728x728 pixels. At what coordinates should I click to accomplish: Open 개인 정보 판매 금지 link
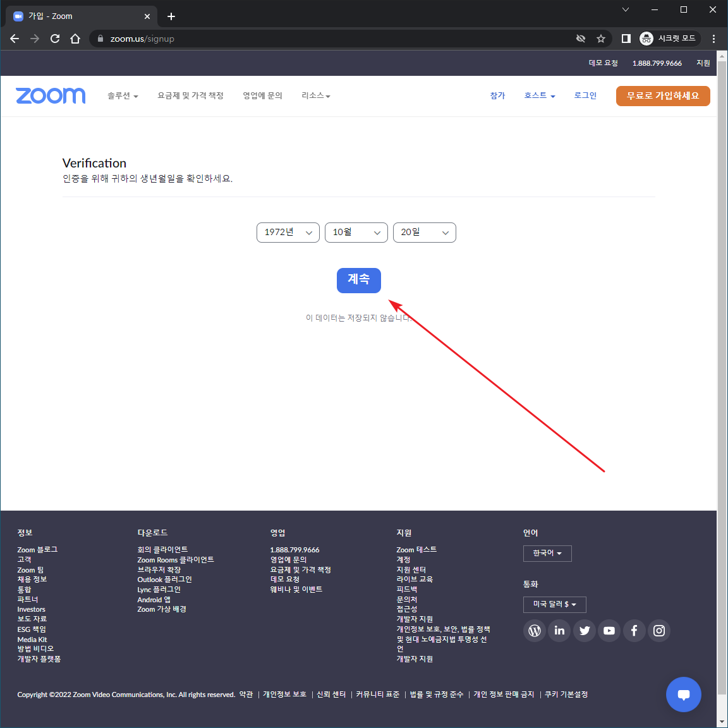(x=504, y=695)
